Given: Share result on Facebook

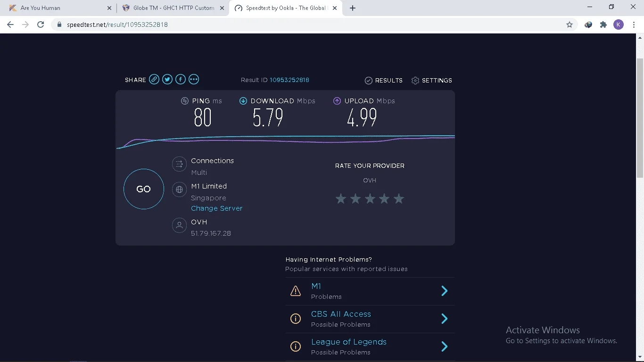Looking at the screenshot, I should click(181, 79).
